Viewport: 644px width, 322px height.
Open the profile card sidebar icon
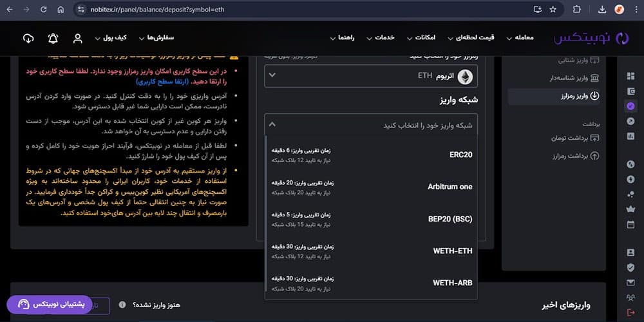coord(630,252)
